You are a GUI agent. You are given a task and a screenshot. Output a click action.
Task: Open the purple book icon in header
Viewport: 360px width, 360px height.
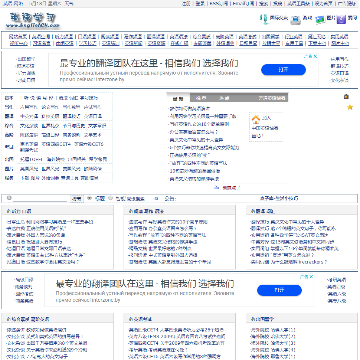pyautogui.click(x=341, y=20)
